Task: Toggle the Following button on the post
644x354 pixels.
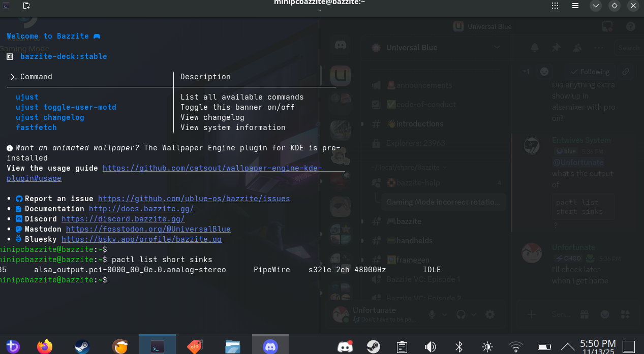Action: tap(589, 72)
